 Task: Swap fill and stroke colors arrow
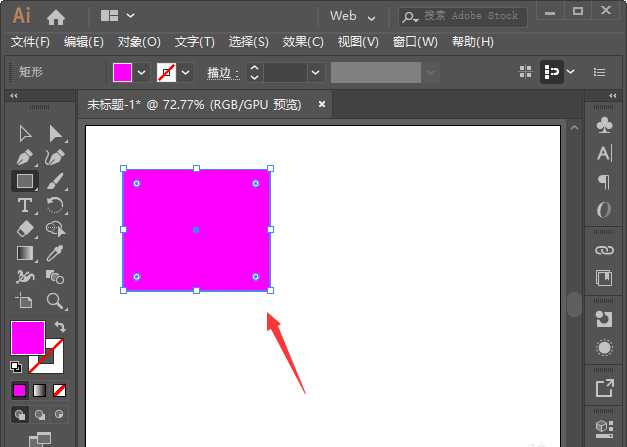[60, 327]
